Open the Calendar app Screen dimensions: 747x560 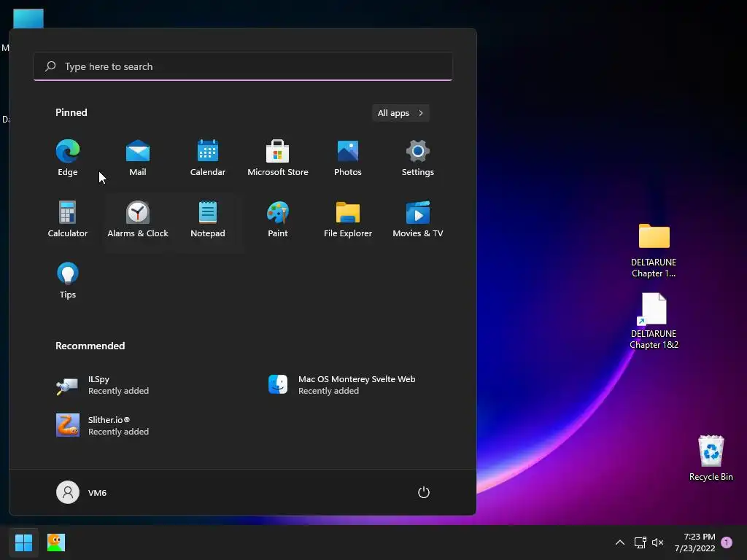click(x=208, y=158)
